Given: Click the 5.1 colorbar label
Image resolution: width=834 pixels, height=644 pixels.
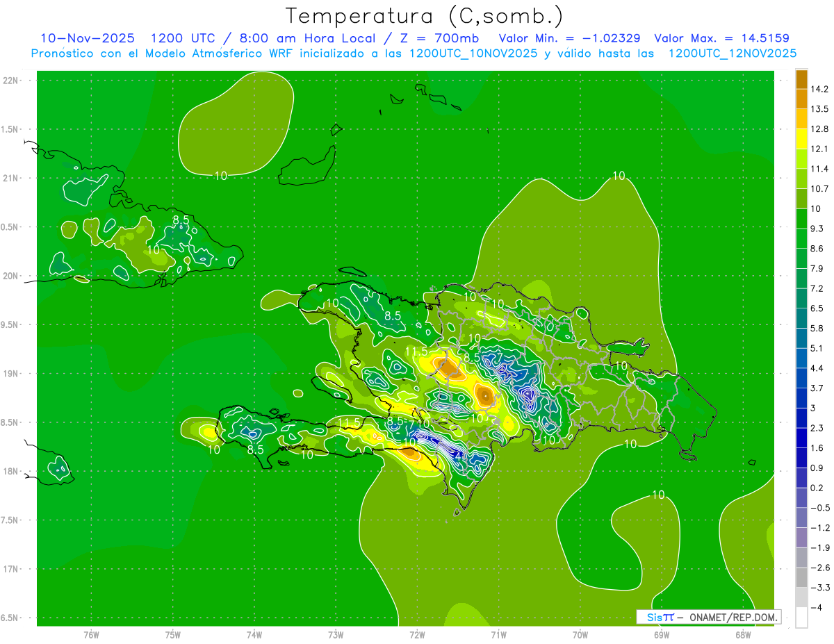Looking at the screenshot, I should 817,348.
